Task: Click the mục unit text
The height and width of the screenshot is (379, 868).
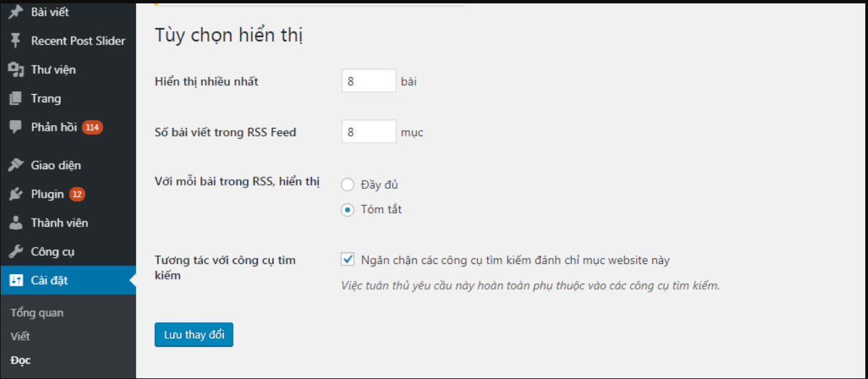Action: tap(412, 133)
